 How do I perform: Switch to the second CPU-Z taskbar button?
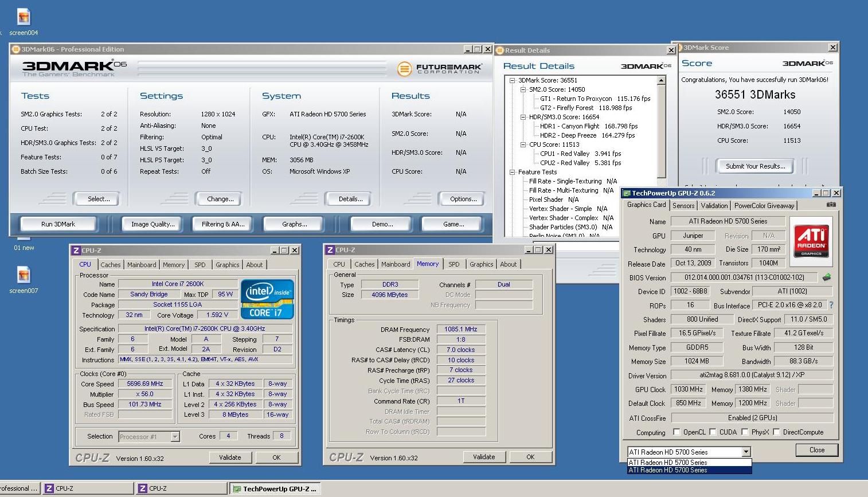(181, 488)
